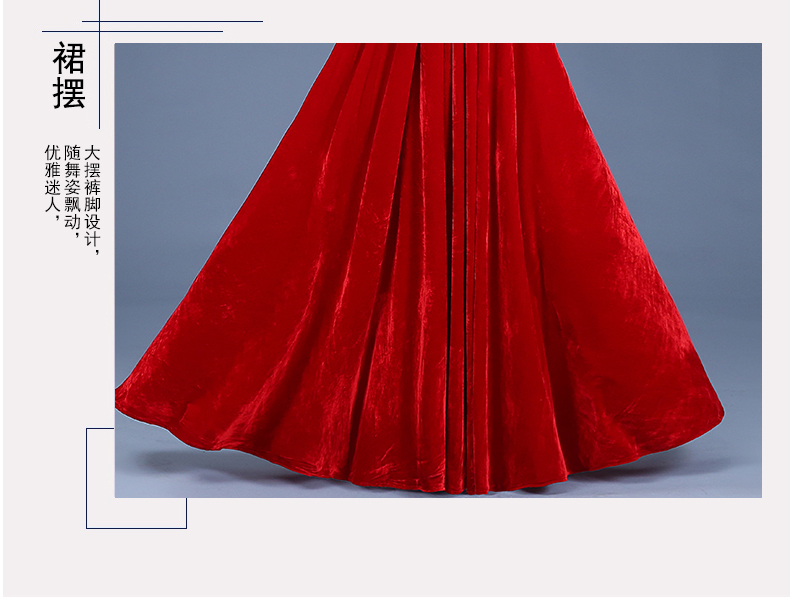Click the 优 character in the description
This screenshot has height=597, width=790.
(51, 153)
